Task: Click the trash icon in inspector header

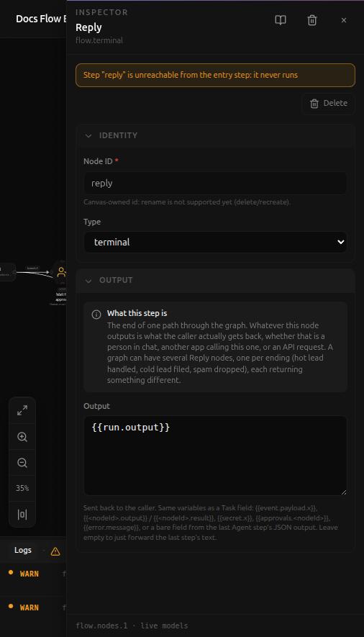Action: click(x=312, y=20)
